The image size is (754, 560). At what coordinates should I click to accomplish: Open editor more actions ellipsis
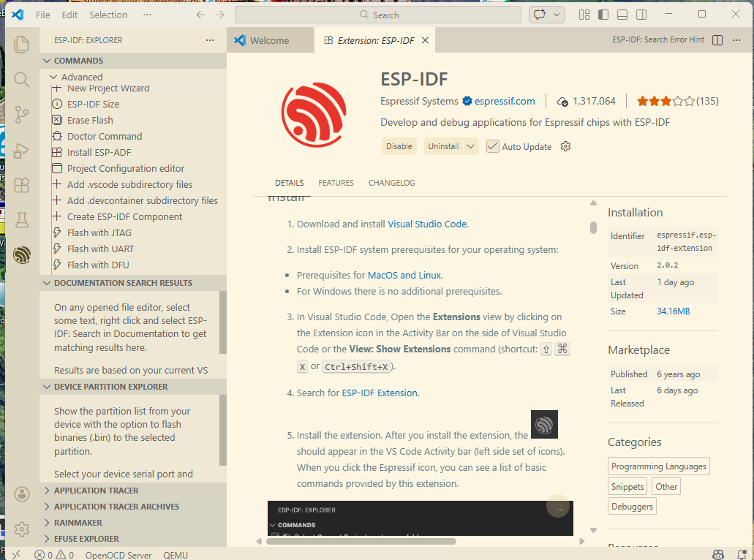(736, 40)
